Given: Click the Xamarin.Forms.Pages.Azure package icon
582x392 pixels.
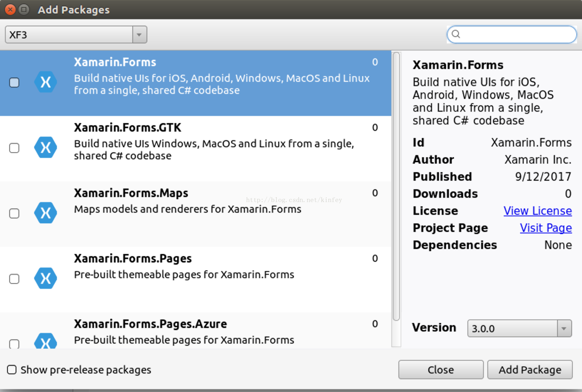Looking at the screenshot, I should (46, 341).
